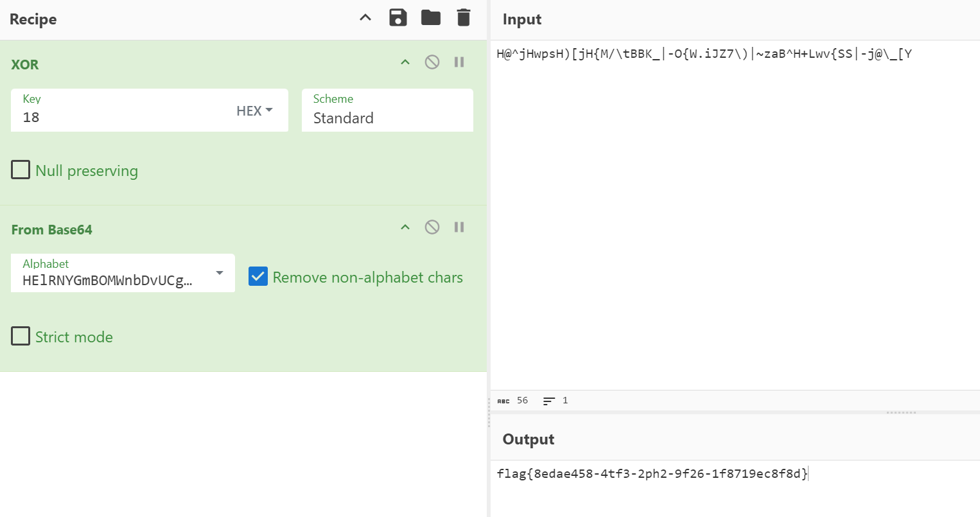Open the HEX key format dropdown
The height and width of the screenshot is (517, 980).
(255, 111)
